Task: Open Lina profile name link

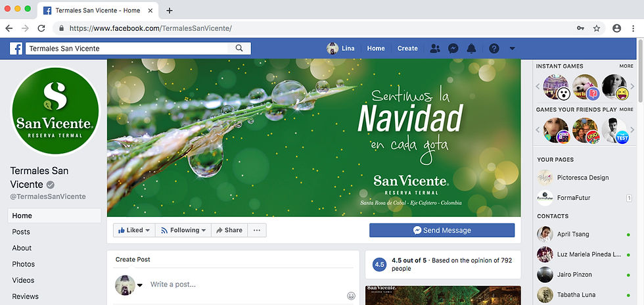Action: pyautogui.click(x=348, y=49)
